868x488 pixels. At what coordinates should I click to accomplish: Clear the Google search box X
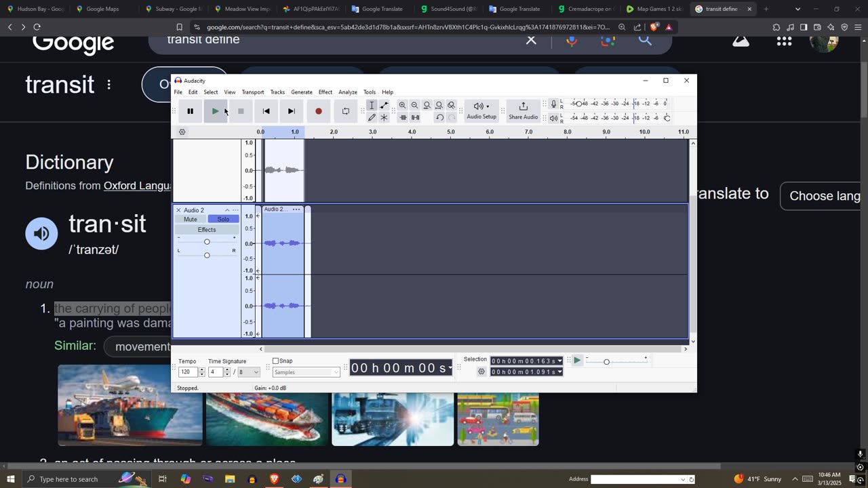click(x=531, y=41)
